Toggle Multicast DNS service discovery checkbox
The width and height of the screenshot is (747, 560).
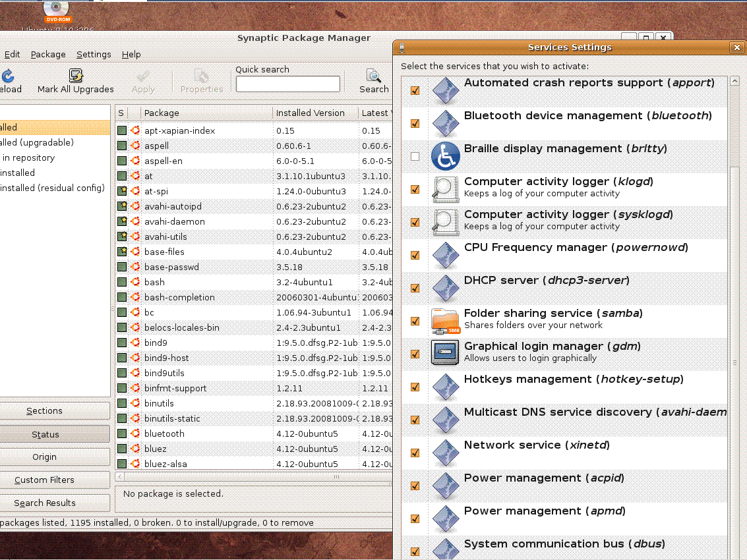[415, 420]
